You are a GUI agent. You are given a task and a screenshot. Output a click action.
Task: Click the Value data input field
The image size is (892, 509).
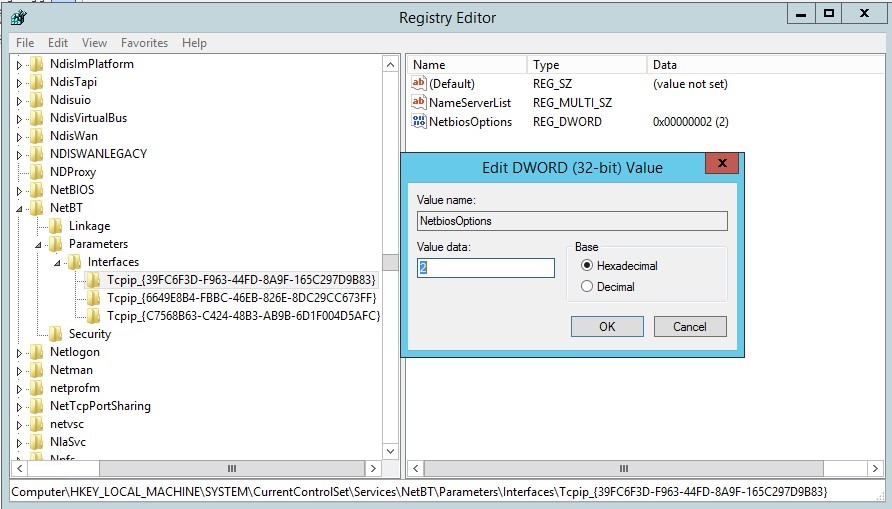pos(486,268)
